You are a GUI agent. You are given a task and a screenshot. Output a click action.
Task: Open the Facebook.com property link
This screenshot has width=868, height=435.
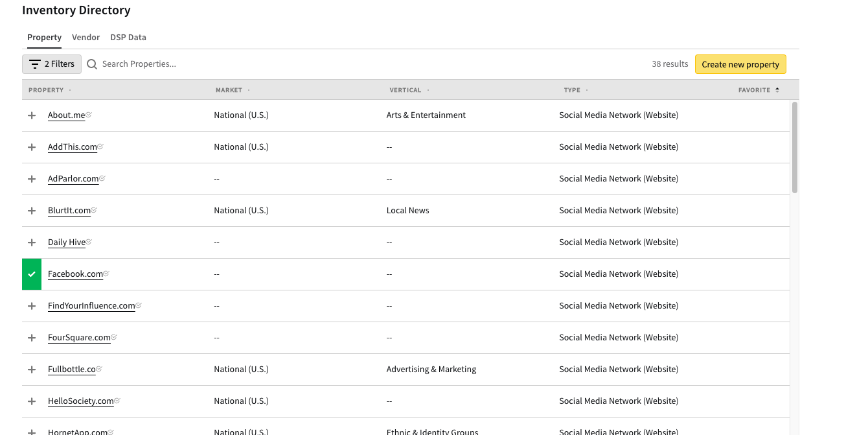[x=75, y=274]
